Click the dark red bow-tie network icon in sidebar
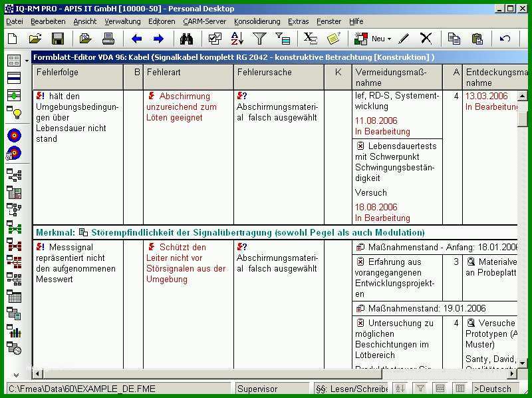Viewport: 532px width, 398px height. (x=14, y=245)
